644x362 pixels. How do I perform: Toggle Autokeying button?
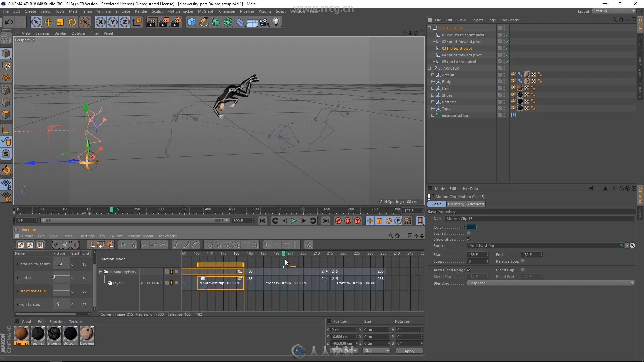click(x=348, y=221)
